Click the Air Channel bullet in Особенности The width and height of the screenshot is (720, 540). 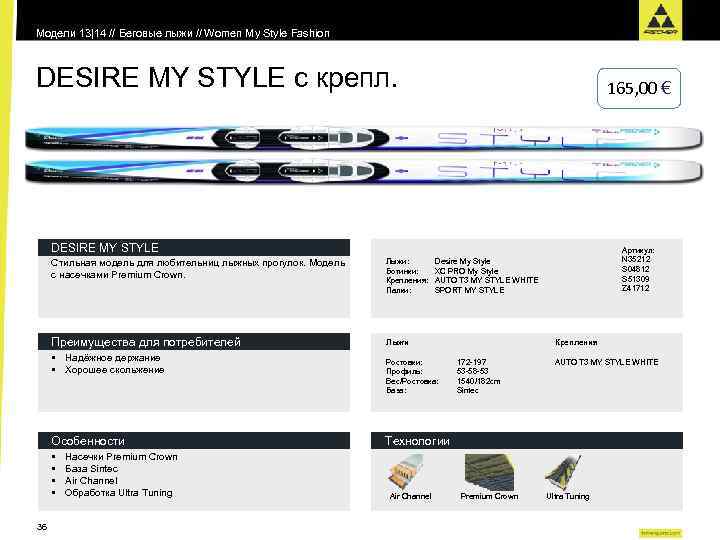point(91,481)
